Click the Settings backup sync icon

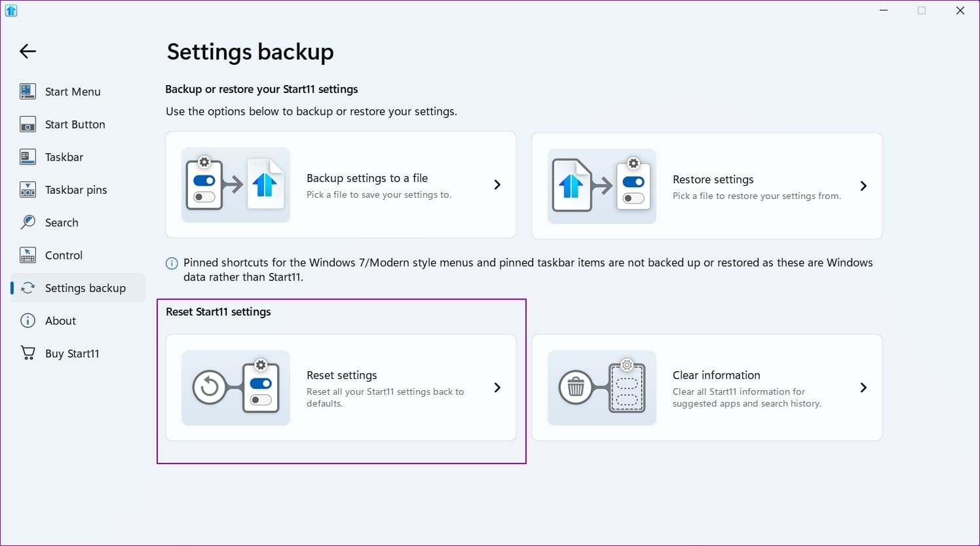click(28, 287)
